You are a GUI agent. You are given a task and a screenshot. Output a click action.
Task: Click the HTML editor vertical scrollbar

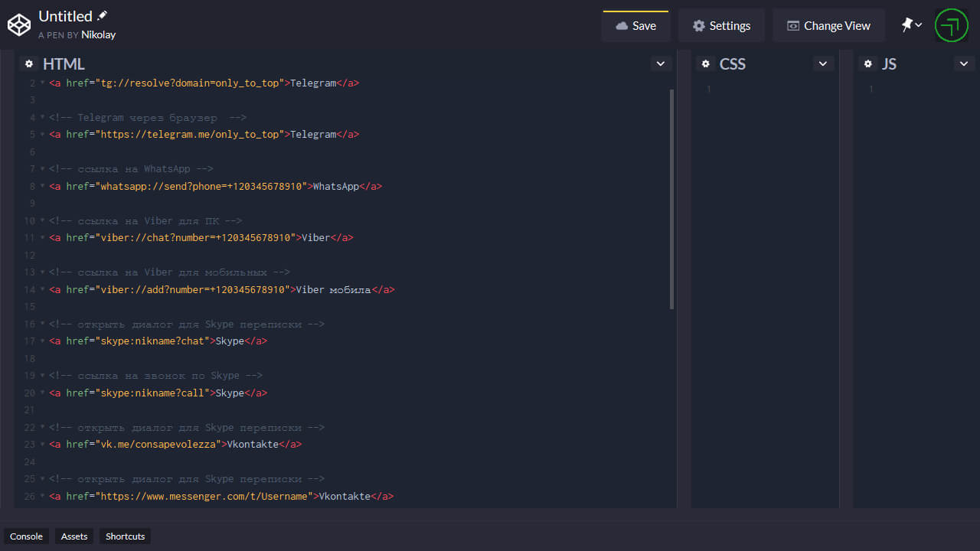[671, 199]
